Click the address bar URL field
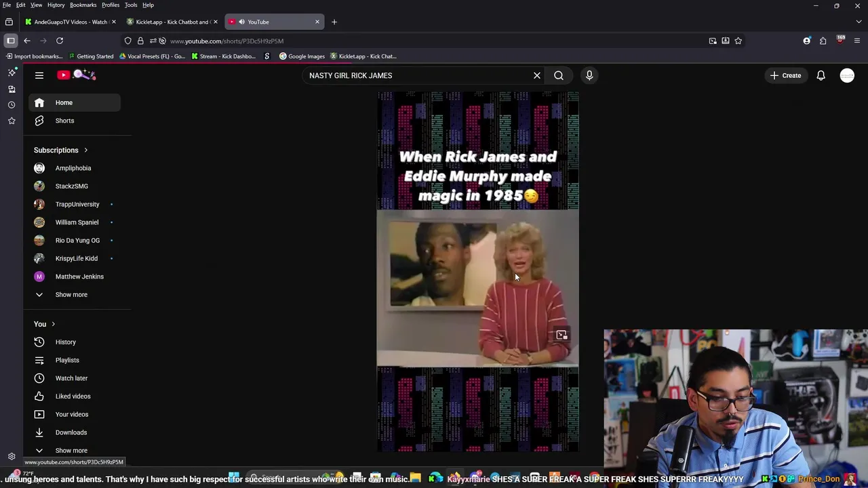The height and width of the screenshot is (488, 868). coord(434,41)
